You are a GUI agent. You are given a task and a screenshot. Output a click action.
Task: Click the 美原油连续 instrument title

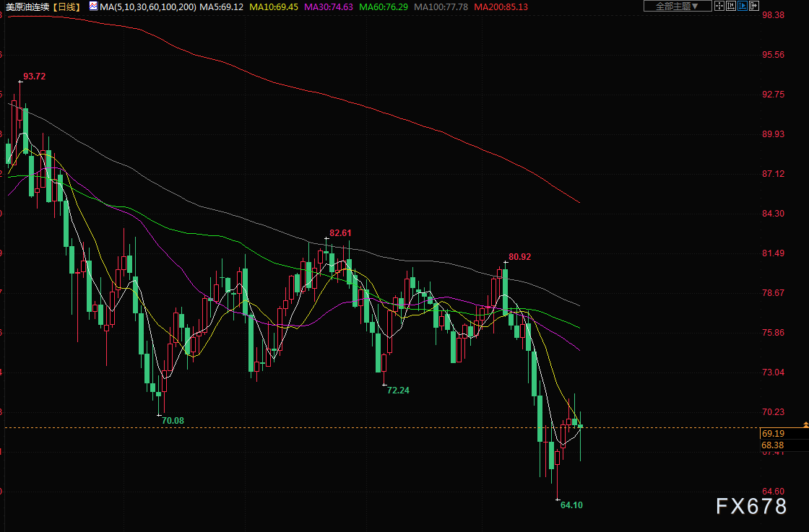pos(27,6)
